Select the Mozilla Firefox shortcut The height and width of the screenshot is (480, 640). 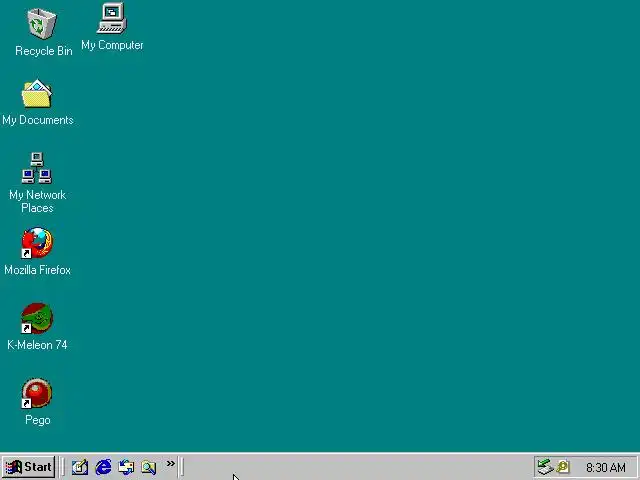[37, 243]
